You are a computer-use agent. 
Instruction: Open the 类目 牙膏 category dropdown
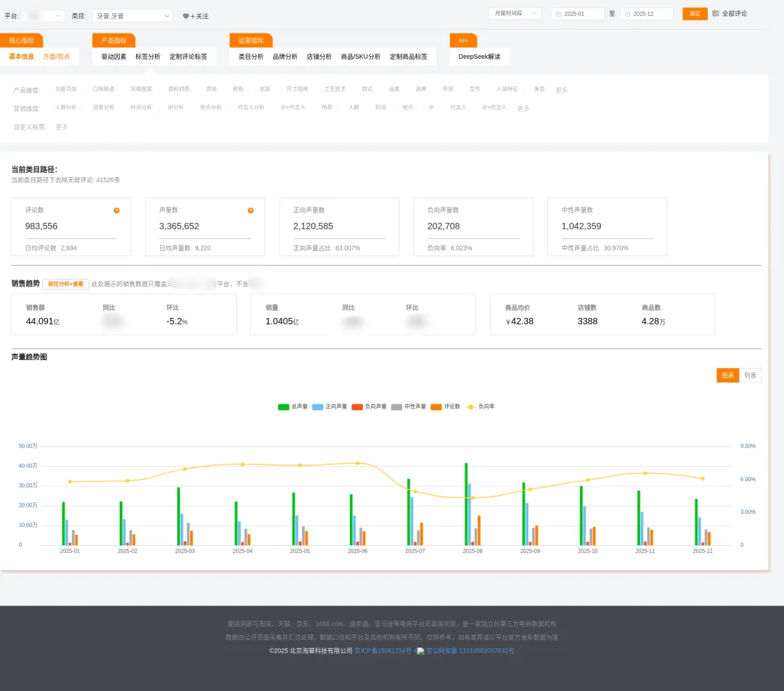click(133, 16)
